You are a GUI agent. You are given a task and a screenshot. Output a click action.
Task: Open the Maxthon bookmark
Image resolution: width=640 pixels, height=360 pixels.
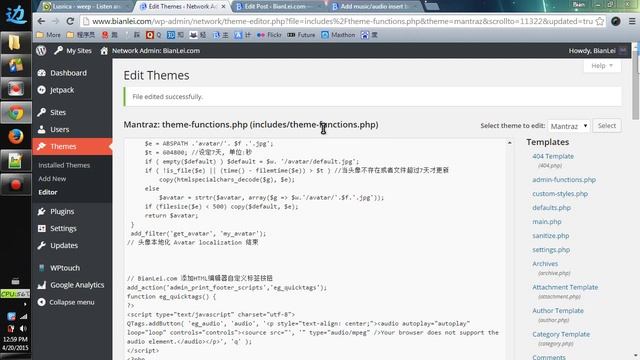point(338,35)
